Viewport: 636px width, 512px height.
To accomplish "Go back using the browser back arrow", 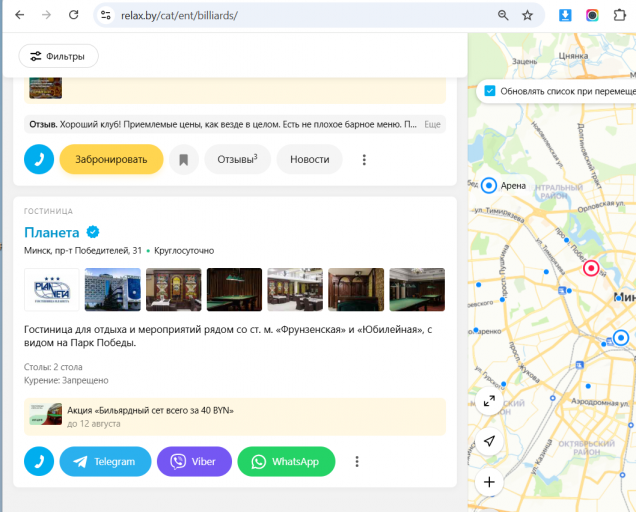I will pos(19,15).
